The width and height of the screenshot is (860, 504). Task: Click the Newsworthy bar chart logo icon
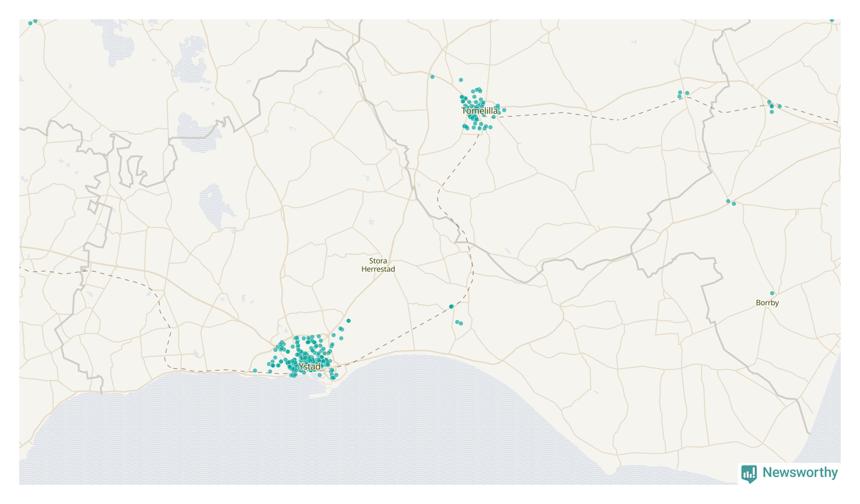(748, 473)
